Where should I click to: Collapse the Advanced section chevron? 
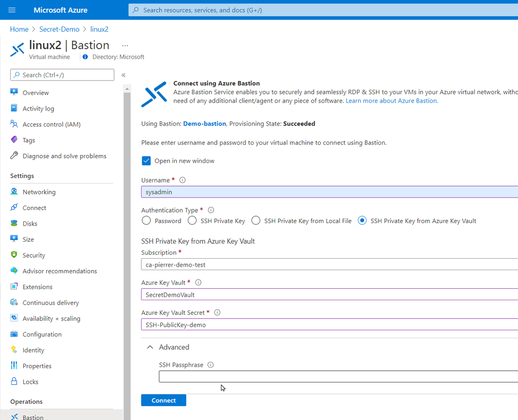150,347
